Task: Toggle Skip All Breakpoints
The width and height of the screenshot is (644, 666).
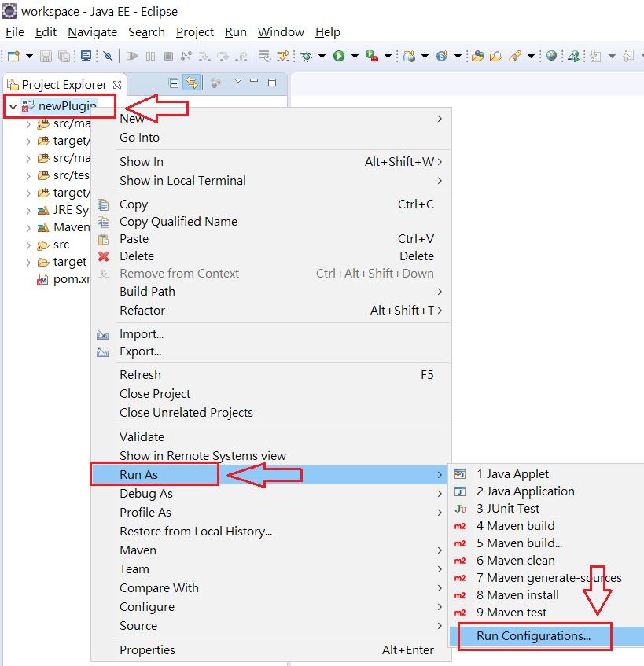Action: (108, 56)
